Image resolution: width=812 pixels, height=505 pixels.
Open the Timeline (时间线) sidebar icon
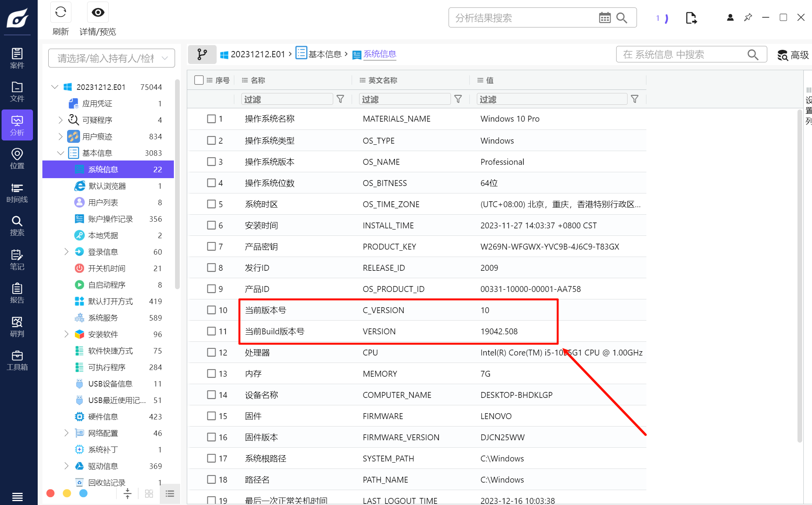17,193
